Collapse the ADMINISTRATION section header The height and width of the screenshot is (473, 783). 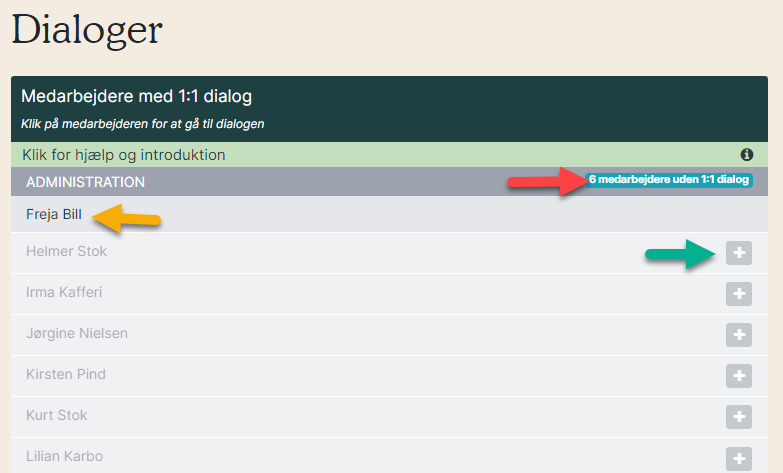click(389, 182)
